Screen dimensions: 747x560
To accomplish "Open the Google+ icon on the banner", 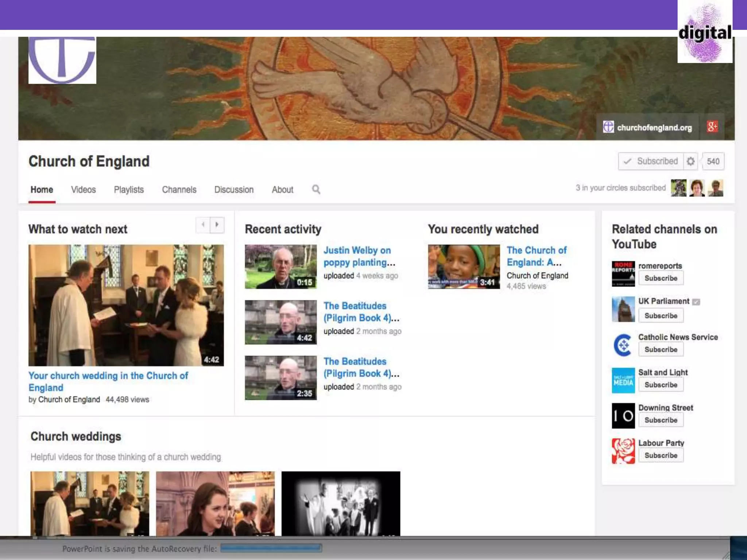I will (x=712, y=127).
